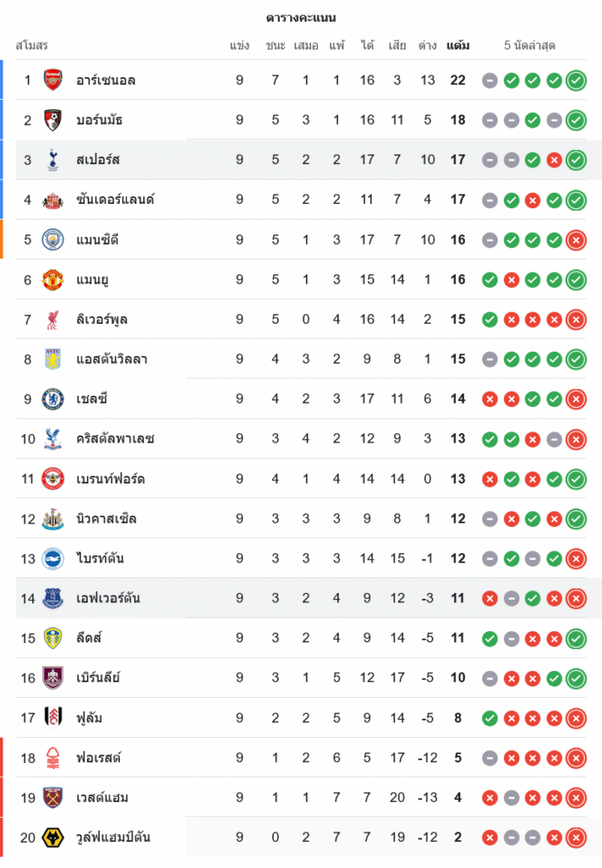Click the Liverpool club crest icon
Image resolution: width=602 pixels, height=868 pixels.
point(53,319)
